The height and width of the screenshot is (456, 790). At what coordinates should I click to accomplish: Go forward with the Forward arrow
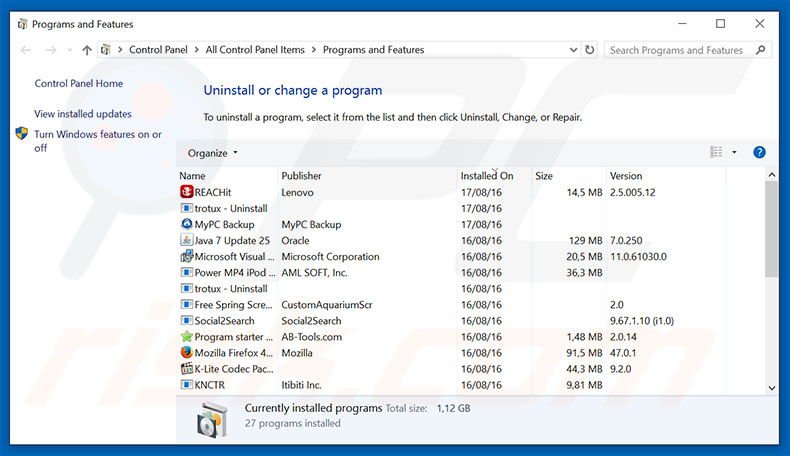click(50, 50)
